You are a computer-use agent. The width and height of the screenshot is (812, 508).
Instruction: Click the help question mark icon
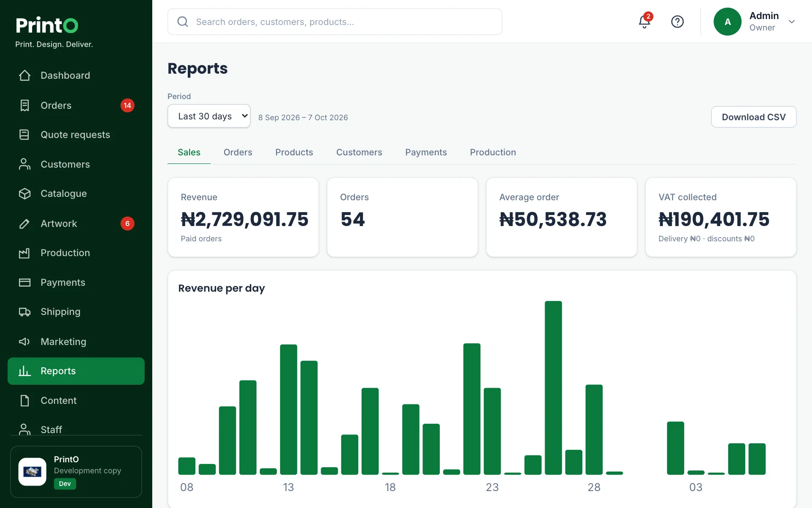(678, 22)
